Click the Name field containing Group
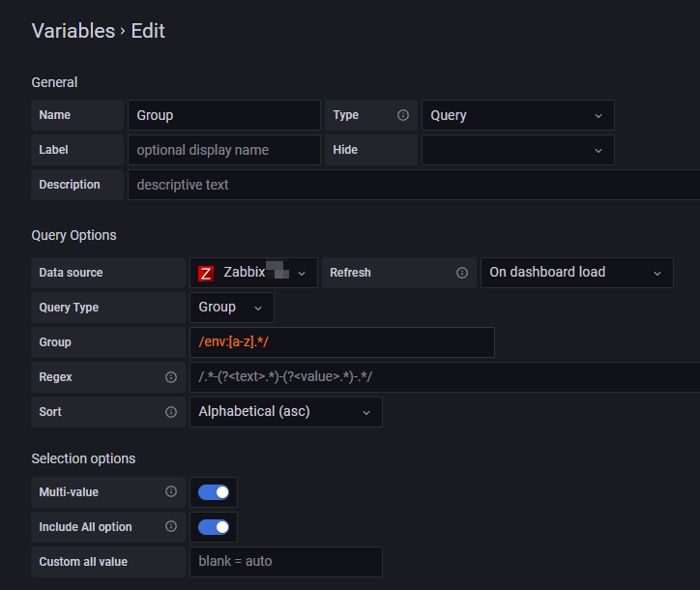The height and width of the screenshot is (590, 700). pos(223,115)
